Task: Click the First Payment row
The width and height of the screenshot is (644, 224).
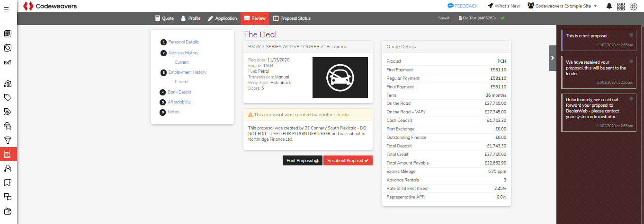Action: pos(447,70)
